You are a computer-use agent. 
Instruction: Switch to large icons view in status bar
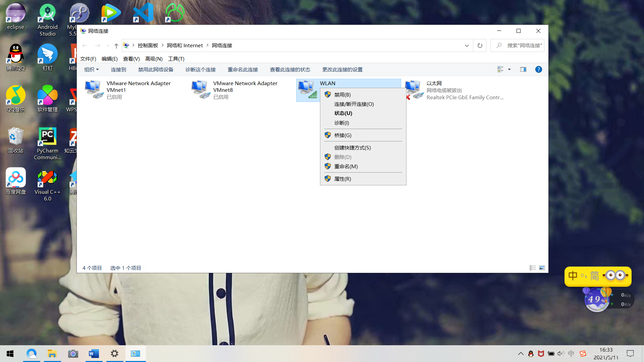pyautogui.click(x=542, y=268)
